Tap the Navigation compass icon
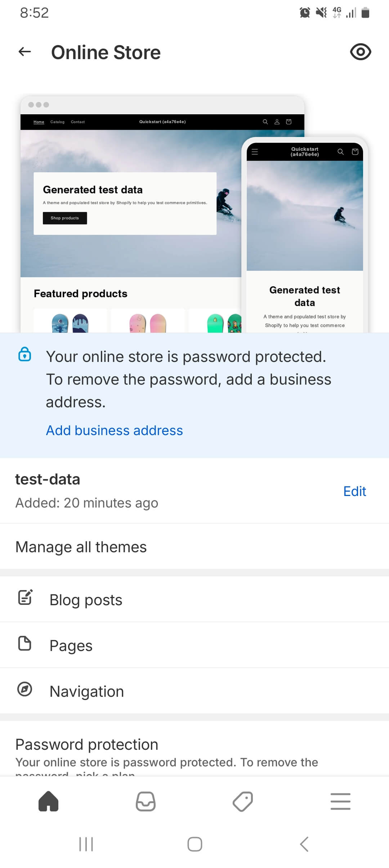 24,689
